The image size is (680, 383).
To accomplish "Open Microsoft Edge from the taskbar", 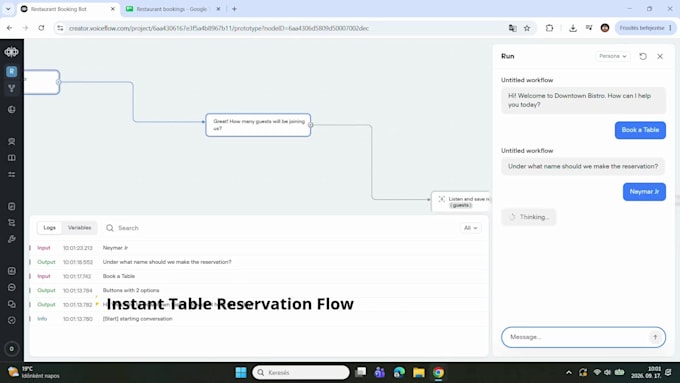I will pos(399,372).
